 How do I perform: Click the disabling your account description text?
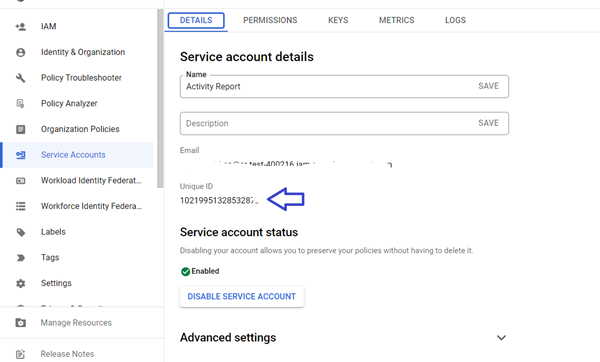[x=326, y=251]
